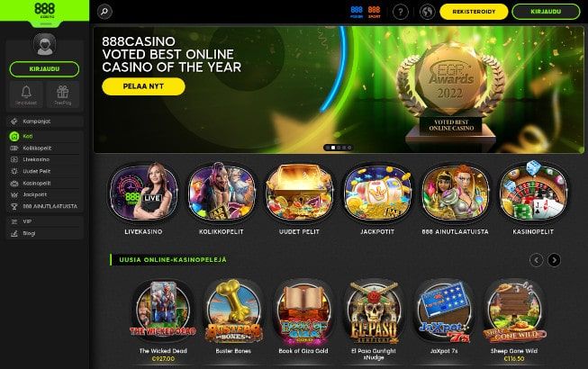588x369 pixels.
Task: Open the notifications bell icon
Action: coord(26,94)
